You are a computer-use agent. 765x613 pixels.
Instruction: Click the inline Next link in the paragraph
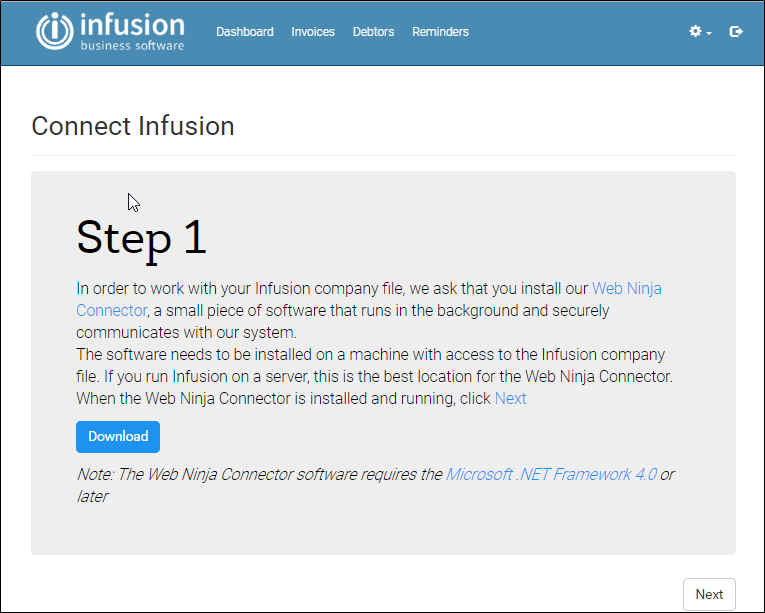coord(510,398)
